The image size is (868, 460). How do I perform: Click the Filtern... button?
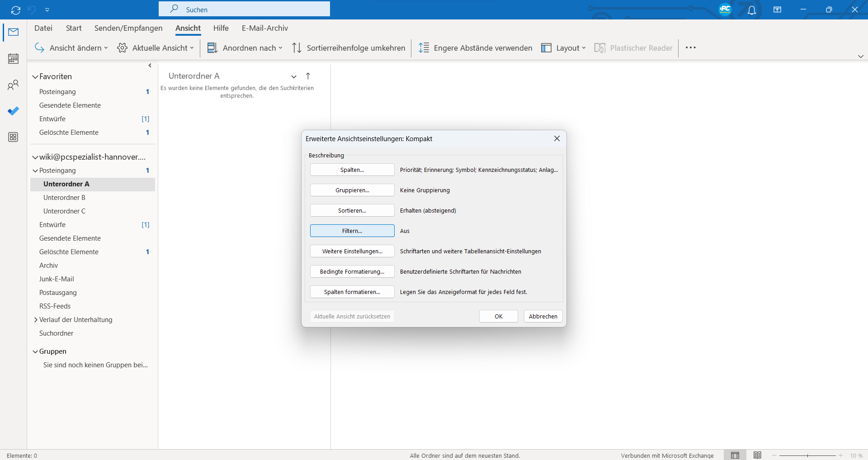[x=352, y=231]
